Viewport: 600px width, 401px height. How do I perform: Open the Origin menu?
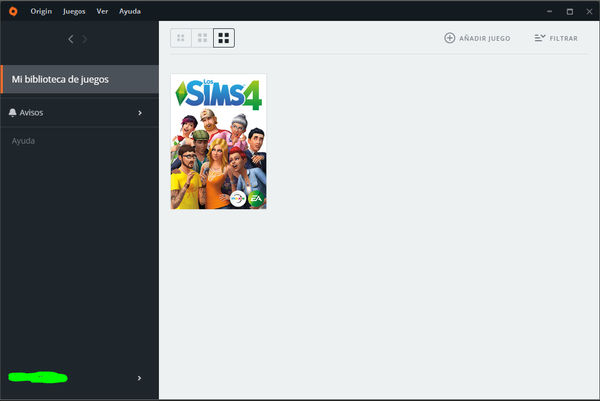41,11
